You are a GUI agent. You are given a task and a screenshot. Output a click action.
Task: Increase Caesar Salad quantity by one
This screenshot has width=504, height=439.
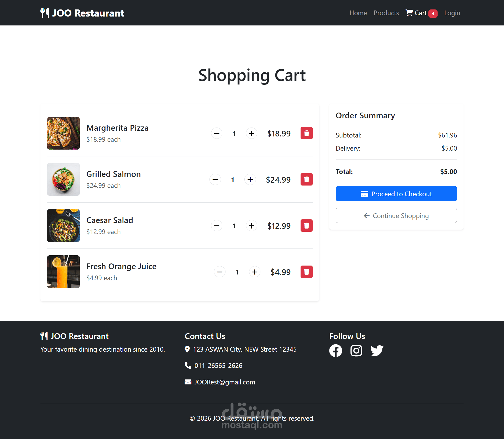pos(251,226)
